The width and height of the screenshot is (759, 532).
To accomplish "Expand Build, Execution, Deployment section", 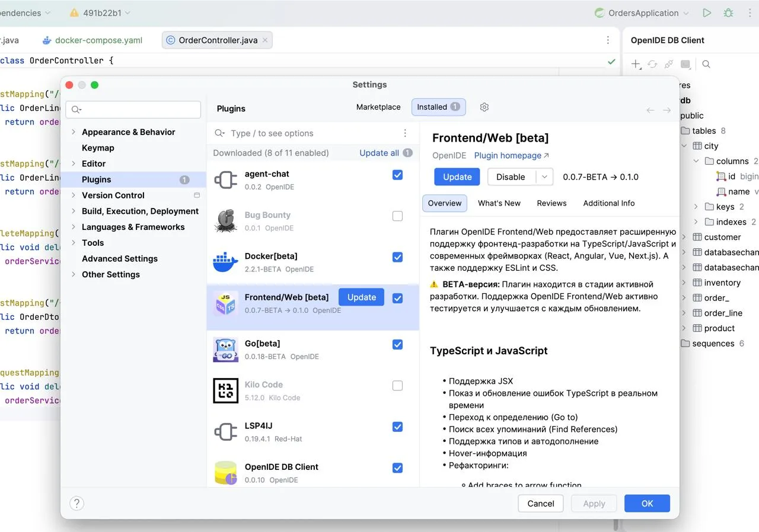I will tap(74, 211).
